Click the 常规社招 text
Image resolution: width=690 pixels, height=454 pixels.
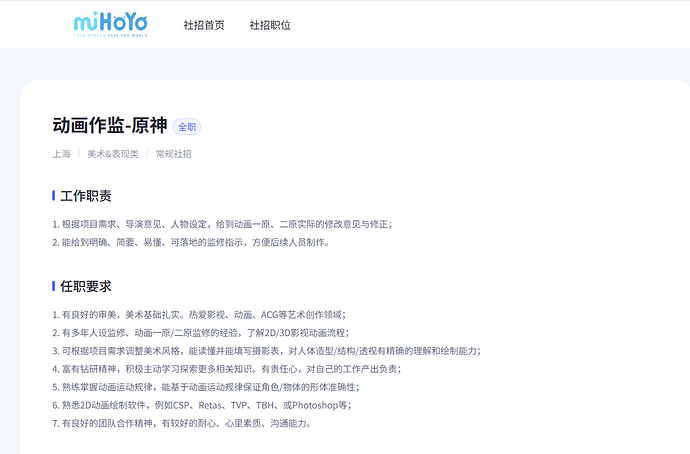coord(173,154)
